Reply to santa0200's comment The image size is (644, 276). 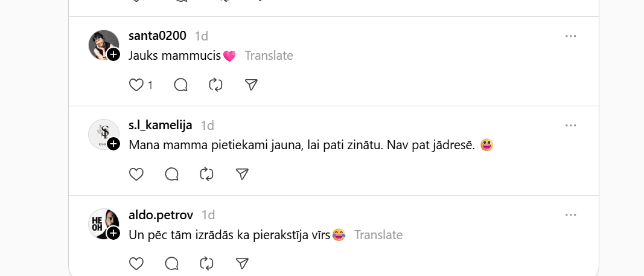click(x=180, y=85)
